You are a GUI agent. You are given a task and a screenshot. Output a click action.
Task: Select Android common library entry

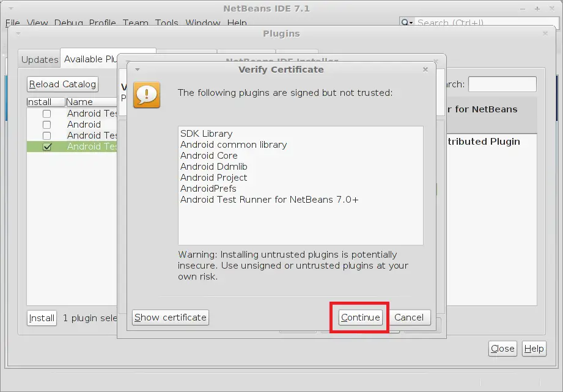click(x=234, y=145)
